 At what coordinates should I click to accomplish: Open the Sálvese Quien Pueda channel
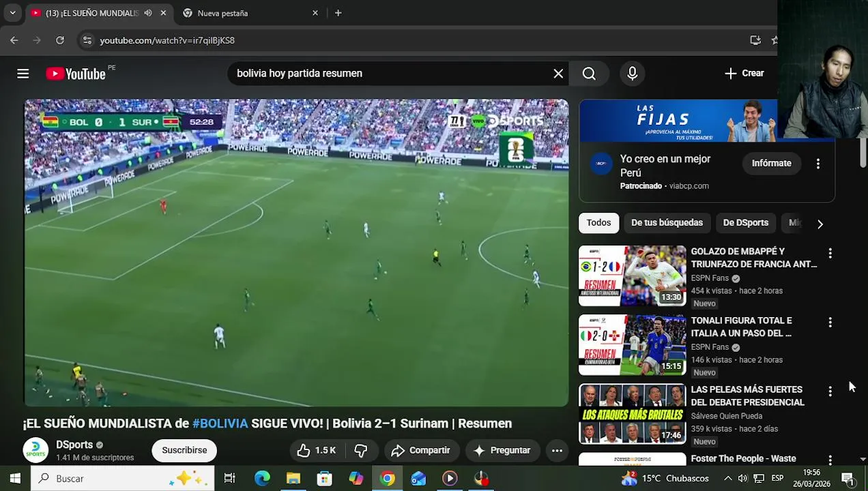pyautogui.click(x=726, y=416)
